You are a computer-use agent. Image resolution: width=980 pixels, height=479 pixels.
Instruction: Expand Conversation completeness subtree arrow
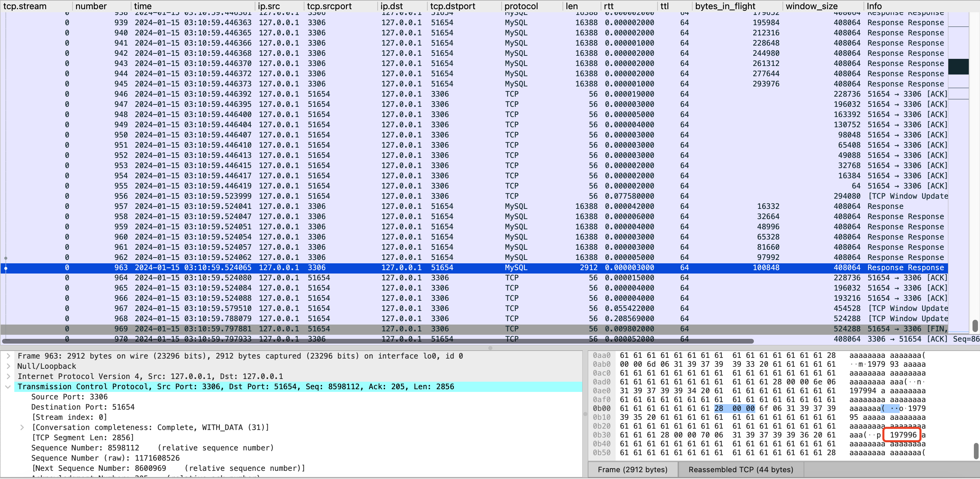22,428
